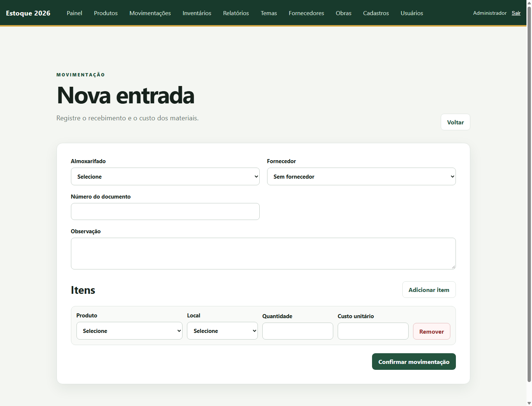The image size is (532, 406).
Task: Add a new row with Adicionar item
Action: [429, 290]
